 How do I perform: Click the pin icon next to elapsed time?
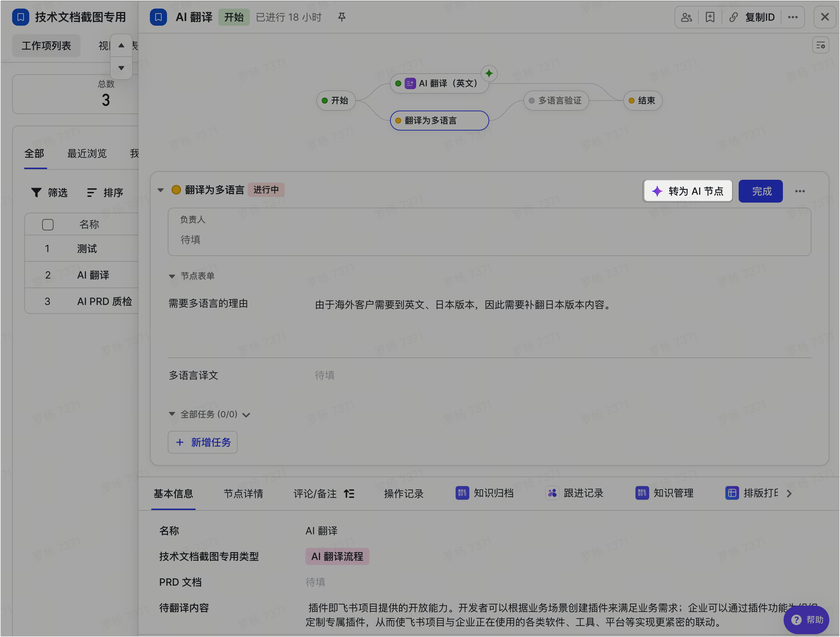coord(341,17)
